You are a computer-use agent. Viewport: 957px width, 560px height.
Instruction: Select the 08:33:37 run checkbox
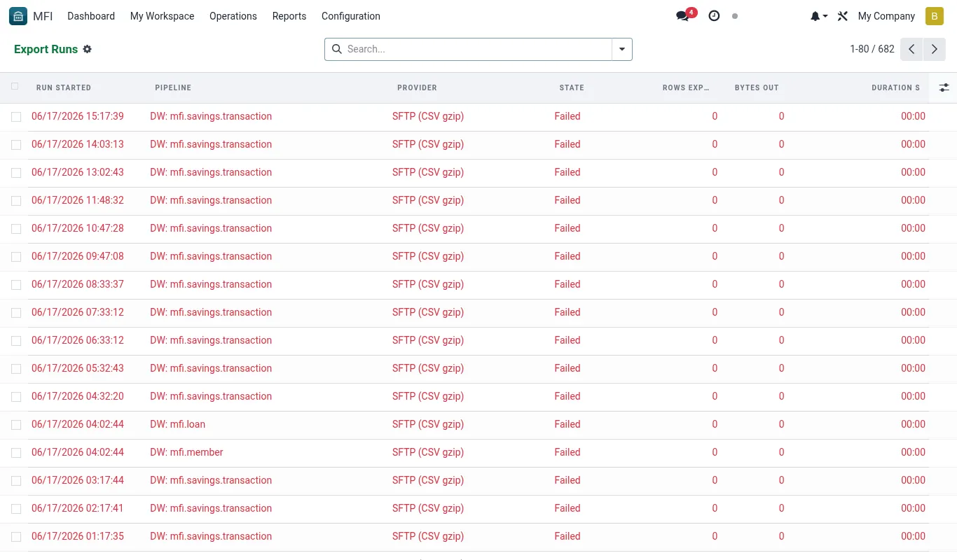click(16, 285)
